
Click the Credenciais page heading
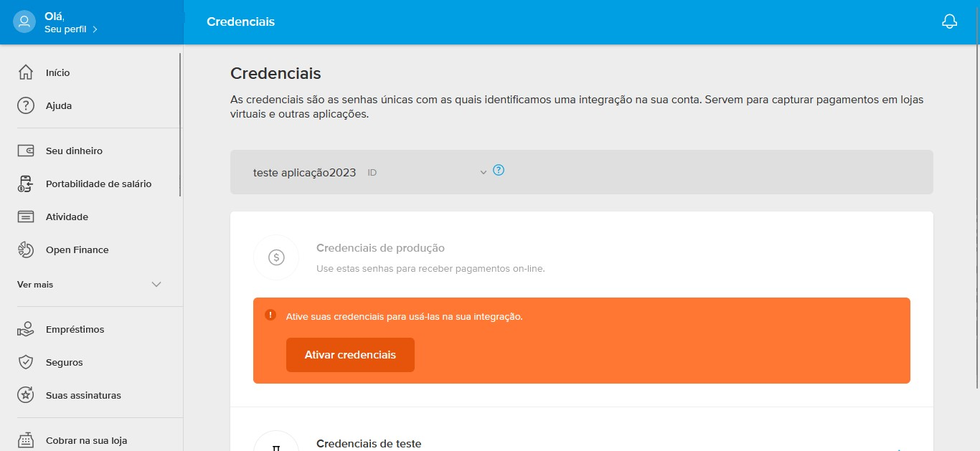(x=275, y=73)
